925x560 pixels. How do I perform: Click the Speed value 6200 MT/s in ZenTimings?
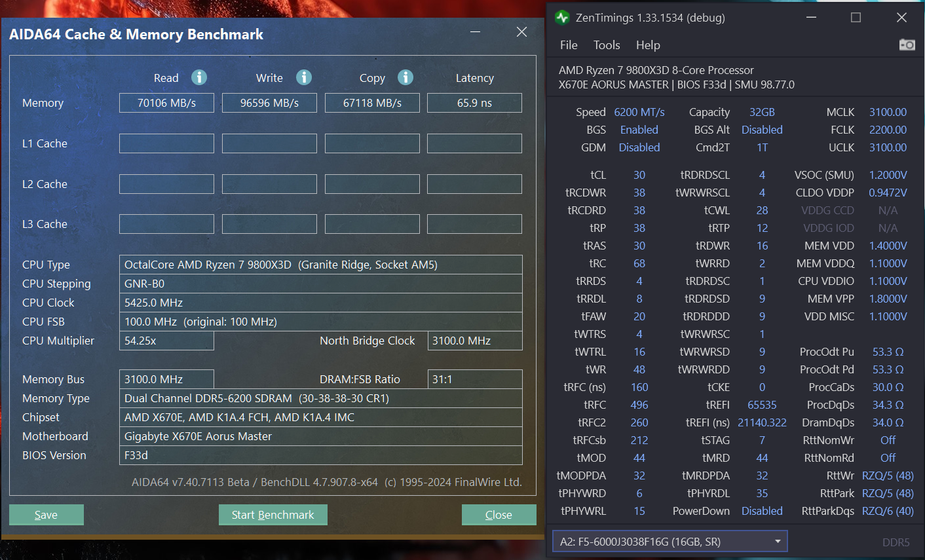tap(639, 112)
